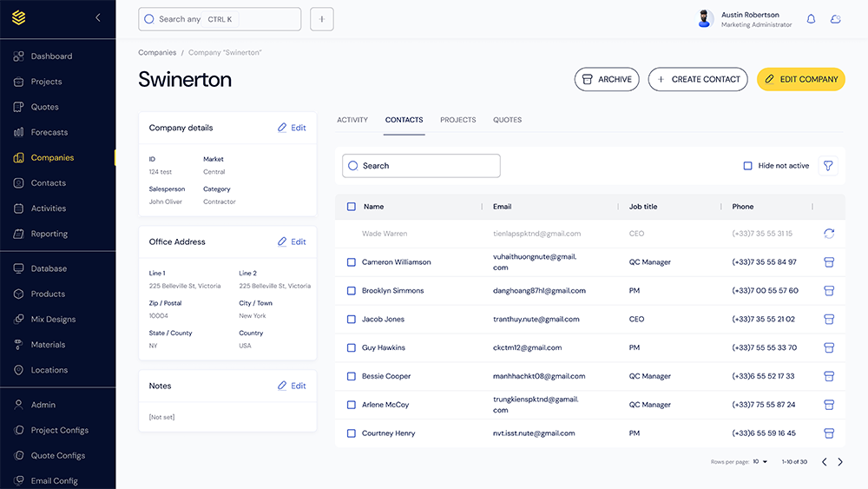The image size is (868, 489).
Task: Click the Create Contact button
Action: (698, 79)
